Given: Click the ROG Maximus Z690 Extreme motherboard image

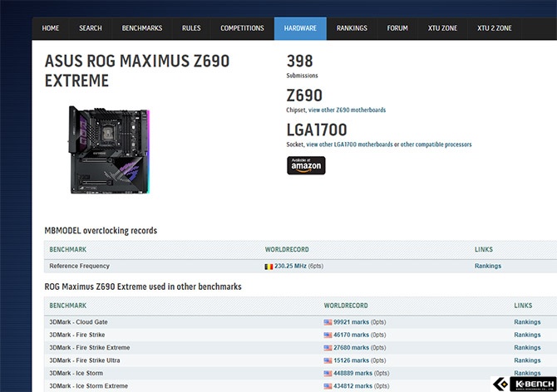Looking at the screenshot, I should point(109,149).
